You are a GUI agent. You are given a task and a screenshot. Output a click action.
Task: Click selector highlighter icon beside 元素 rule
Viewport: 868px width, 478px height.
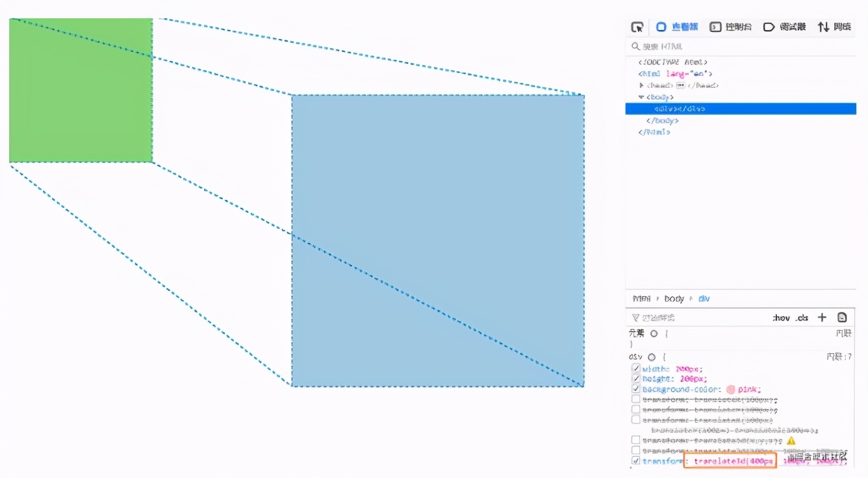[654, 333]
